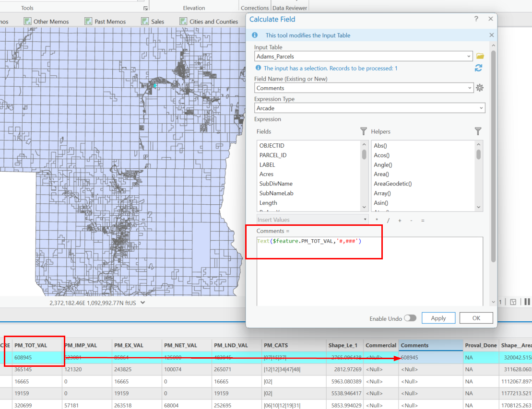Open the Expression Type dropdown showing Arcade
The height and width of the screenshot is (409, 532).
point(481,108)
